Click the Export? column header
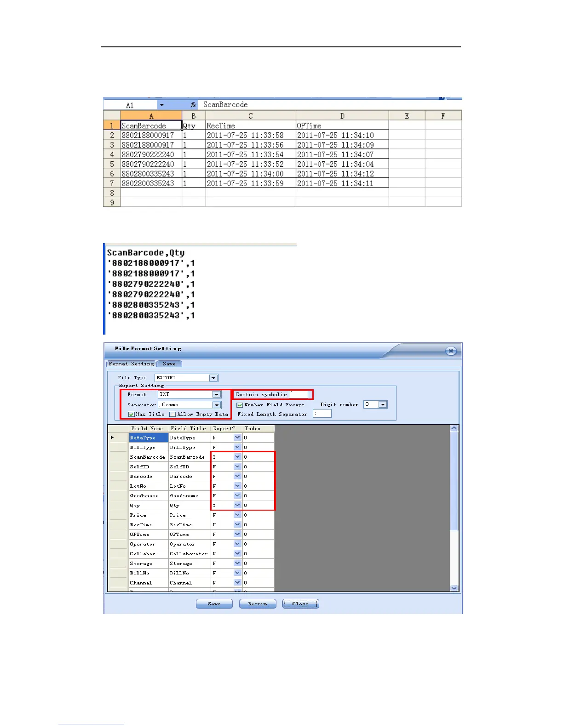Image resolution: width=563 pixels, height=728 pixels. point(226,428)
